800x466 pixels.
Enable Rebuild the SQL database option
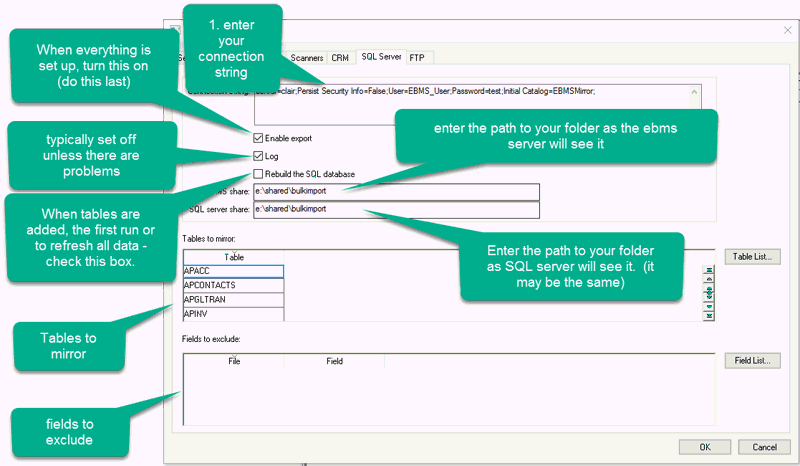click(x=259, y=174)
